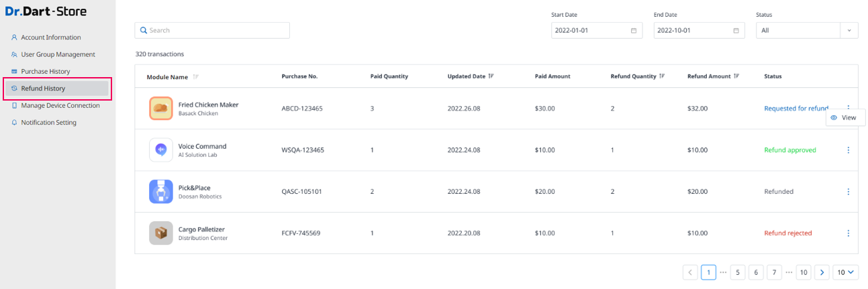Image resolution: width=868 pixels, height=289 pixels.
Task: Sort by Module Name column icon
Action: (x=195, y=77)
